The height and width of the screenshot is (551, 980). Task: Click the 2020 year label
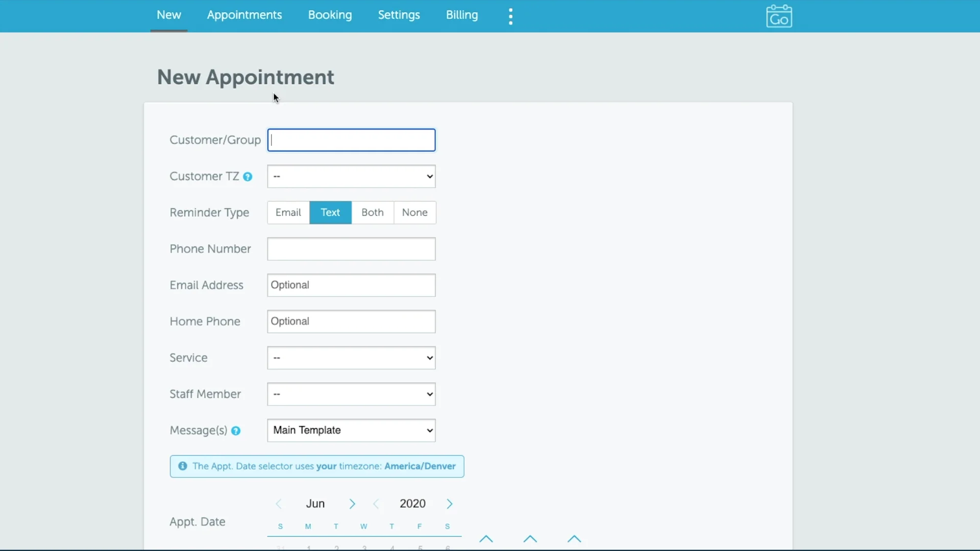coord(413,504)
